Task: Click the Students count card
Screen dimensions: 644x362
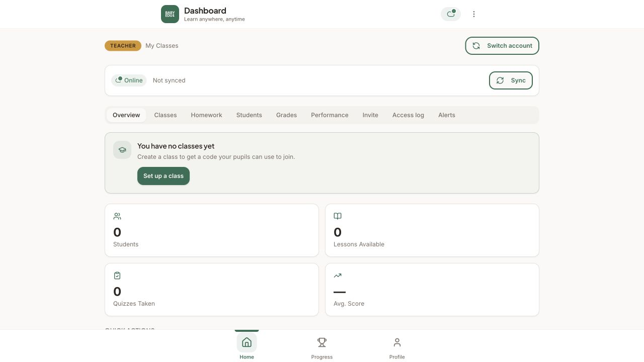Action: click(212, 230)
